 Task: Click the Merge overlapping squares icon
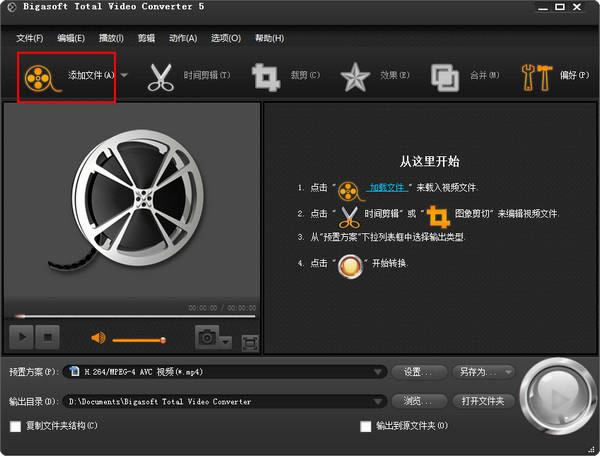(445, 78)
